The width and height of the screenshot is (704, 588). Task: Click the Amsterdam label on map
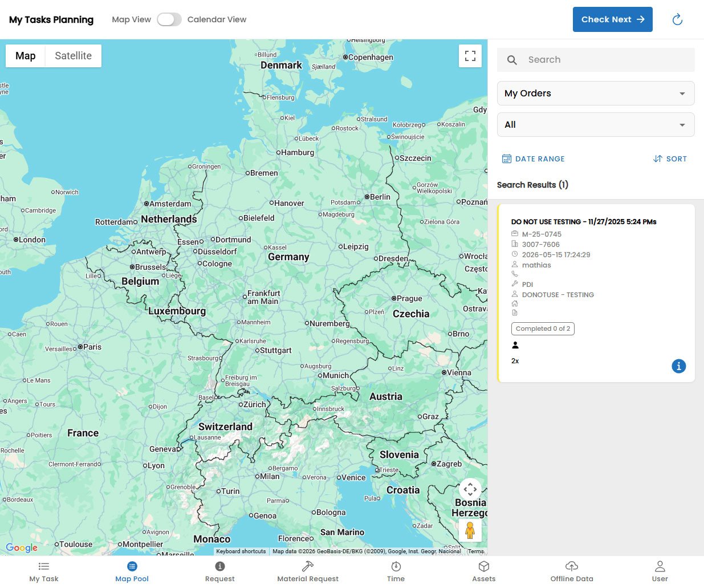coord(170,204)
